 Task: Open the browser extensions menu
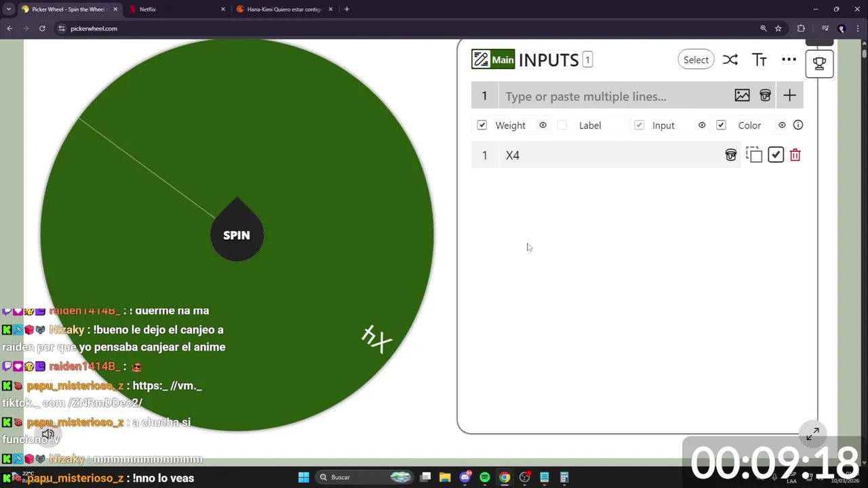pyautogui.click(x=801, y=28)
